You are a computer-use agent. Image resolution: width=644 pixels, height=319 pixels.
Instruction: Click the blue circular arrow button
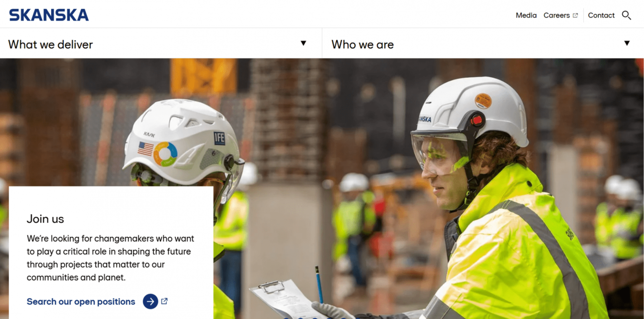[150, 301]
